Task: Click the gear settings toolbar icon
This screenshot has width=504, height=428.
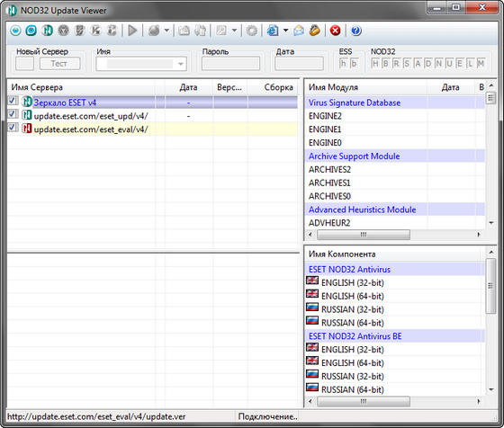Action: [252, 31]
